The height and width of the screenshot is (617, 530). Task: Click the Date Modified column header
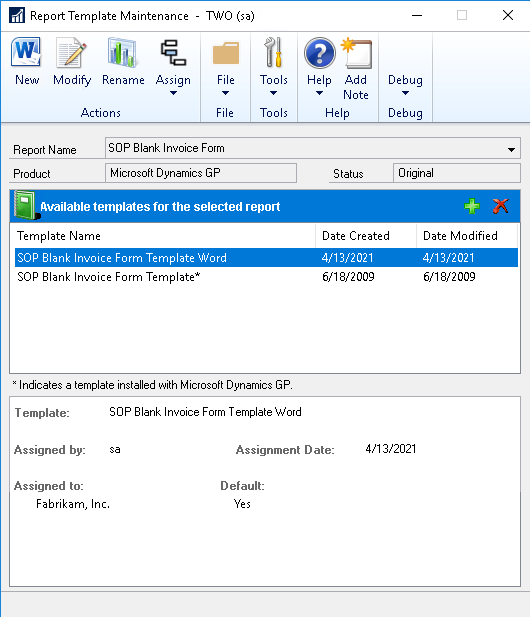[x=467, y=236]
